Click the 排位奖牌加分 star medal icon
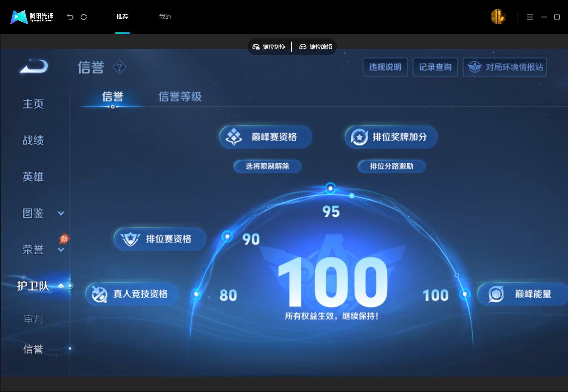Viewport: 568px width, 392px height. (x=359, y=137)
